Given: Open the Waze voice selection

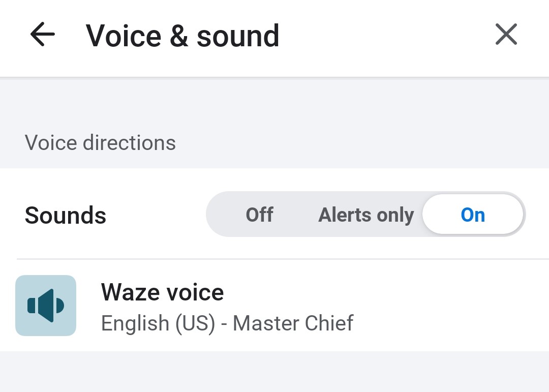Looking at the screenshot, I should (x=274, y=306).
